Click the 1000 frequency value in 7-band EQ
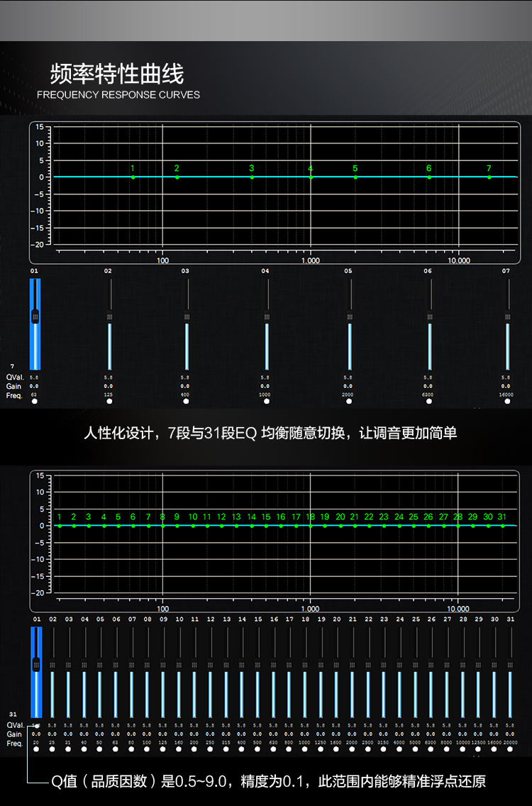 click(x=265, y=395)
